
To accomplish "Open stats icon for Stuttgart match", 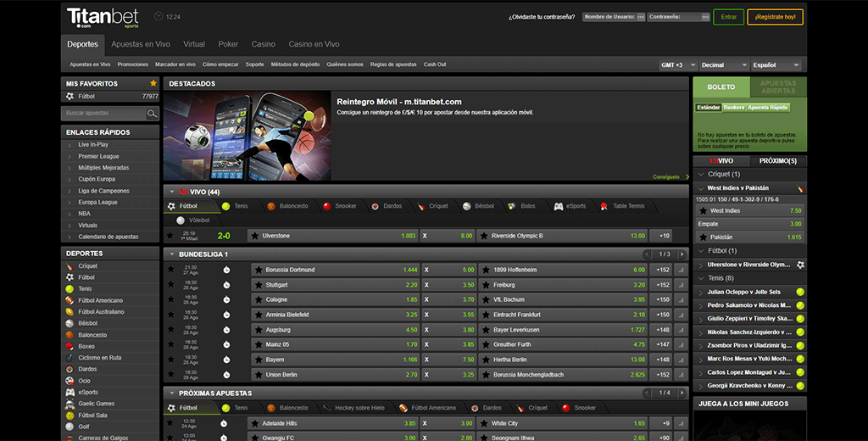I will tap(681, 285).
